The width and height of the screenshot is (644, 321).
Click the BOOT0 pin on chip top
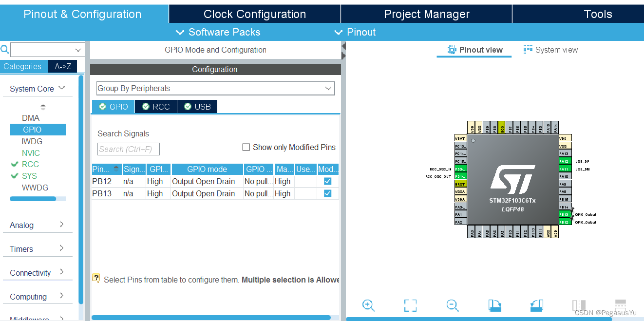[502, 128]
